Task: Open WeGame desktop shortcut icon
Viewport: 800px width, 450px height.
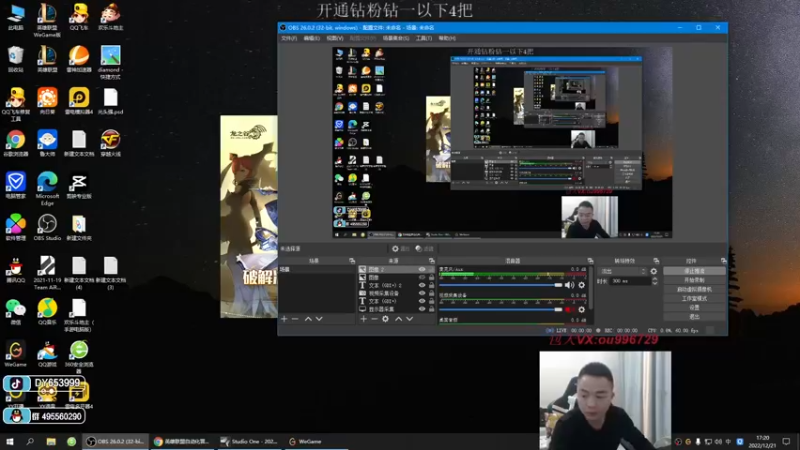Action: click(x=16, y=354)
